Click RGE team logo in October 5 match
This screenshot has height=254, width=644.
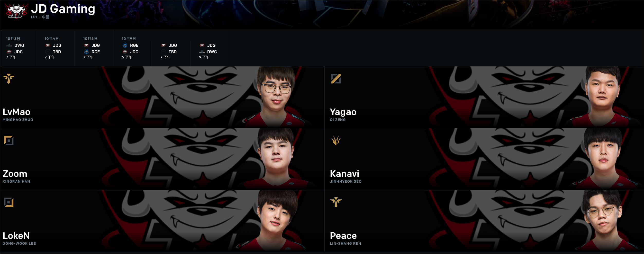click(x=86, y=52)
